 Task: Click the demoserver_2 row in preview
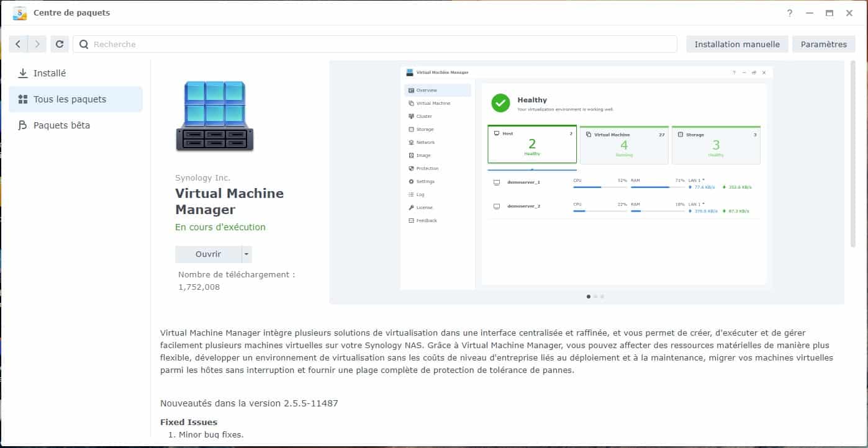coord(624,207)
